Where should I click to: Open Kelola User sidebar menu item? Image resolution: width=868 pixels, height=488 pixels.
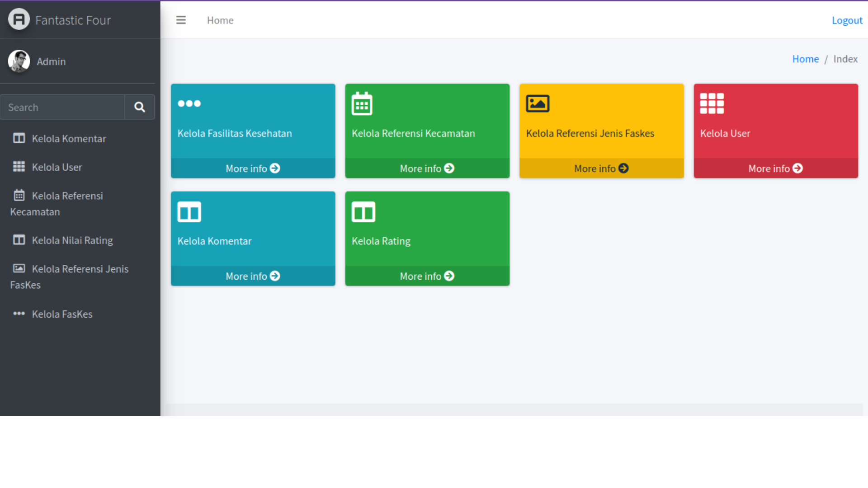click(57, 167)
